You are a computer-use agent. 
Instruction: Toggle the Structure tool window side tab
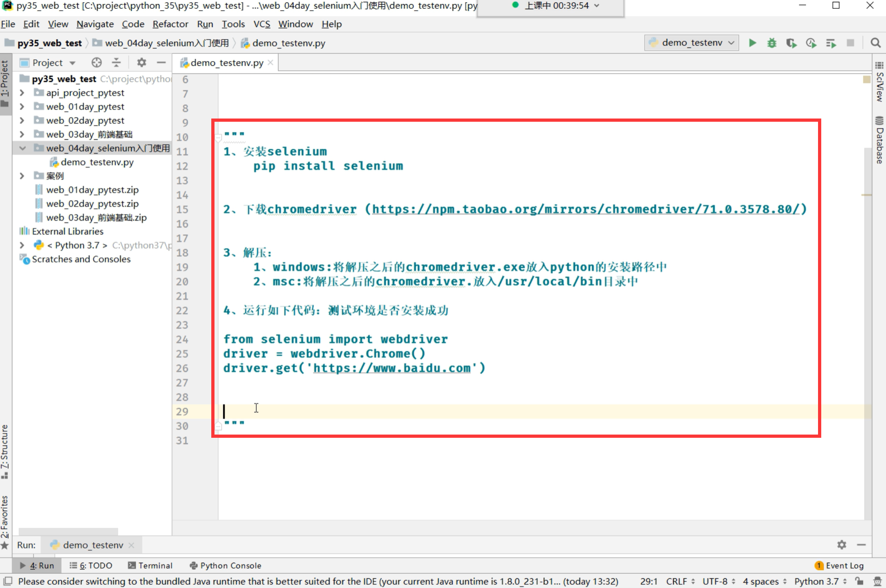pos(5,450)
